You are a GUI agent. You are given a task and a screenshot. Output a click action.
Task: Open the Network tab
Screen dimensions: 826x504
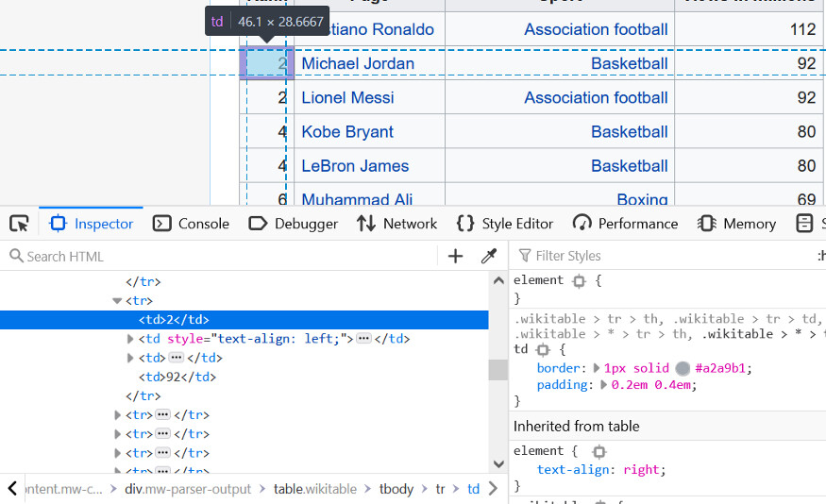coord(396,224)
